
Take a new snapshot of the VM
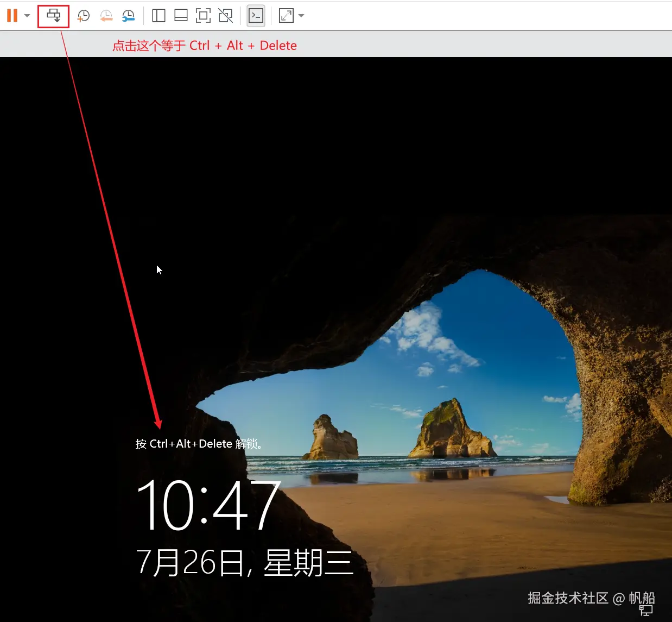pos(83,16)
